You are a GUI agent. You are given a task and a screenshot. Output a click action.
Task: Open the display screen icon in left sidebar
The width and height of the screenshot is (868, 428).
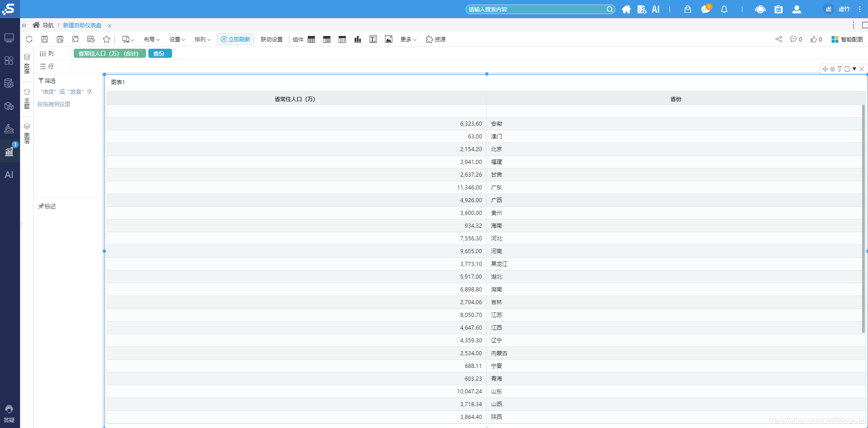(x=9, y=38)
